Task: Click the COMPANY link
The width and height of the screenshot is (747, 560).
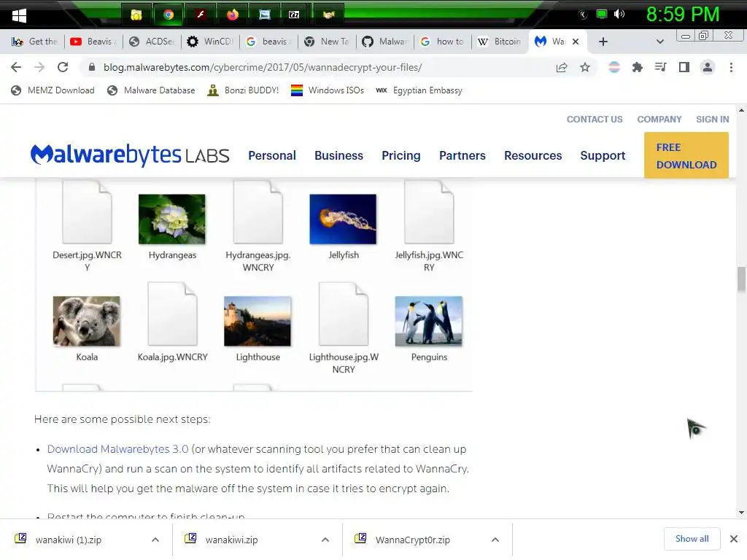Action: pyautogui.click(x=659, y=119)
